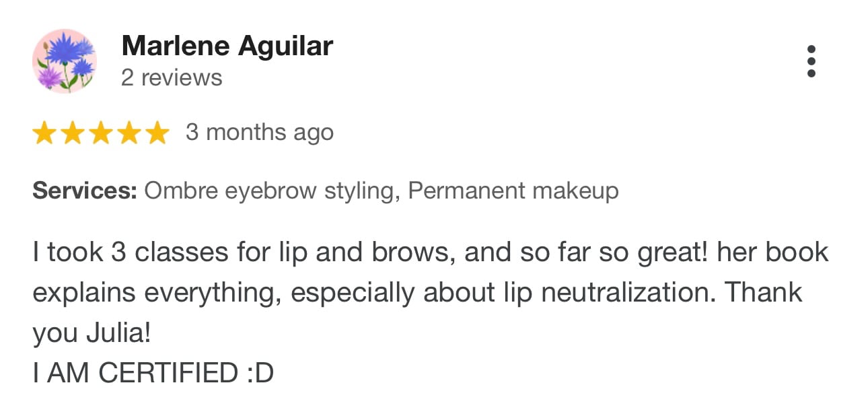Tap the third rating star
Image resolution: width=868 pixels, height=414 pixels.
click(100, 133)
